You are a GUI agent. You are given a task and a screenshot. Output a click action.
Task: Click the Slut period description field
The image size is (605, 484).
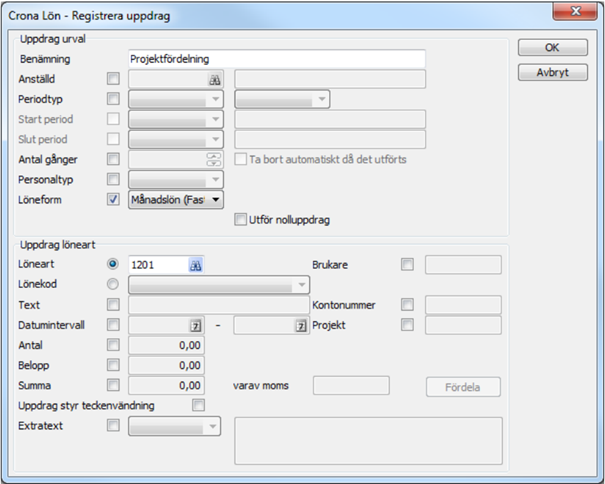point(330,140)
